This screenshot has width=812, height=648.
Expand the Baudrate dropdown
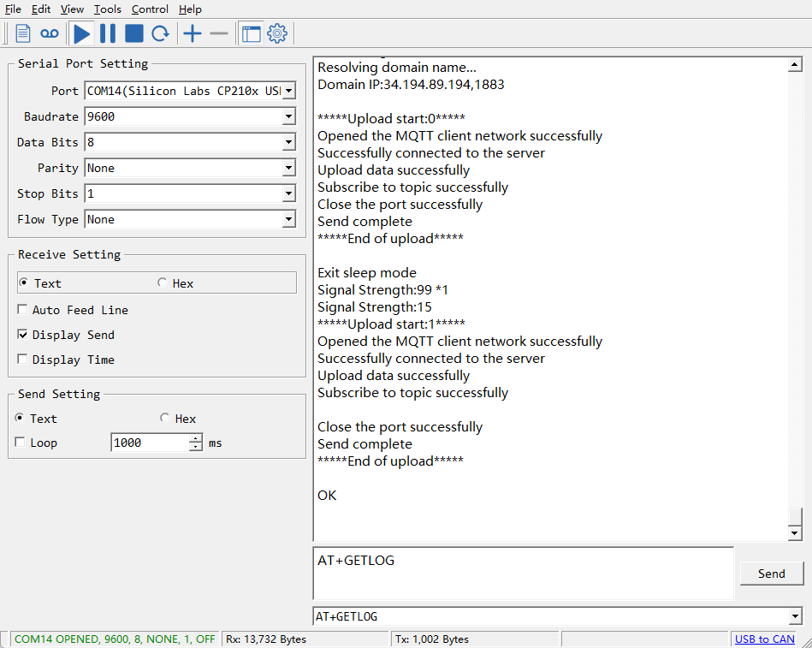[x=289, y=116]
